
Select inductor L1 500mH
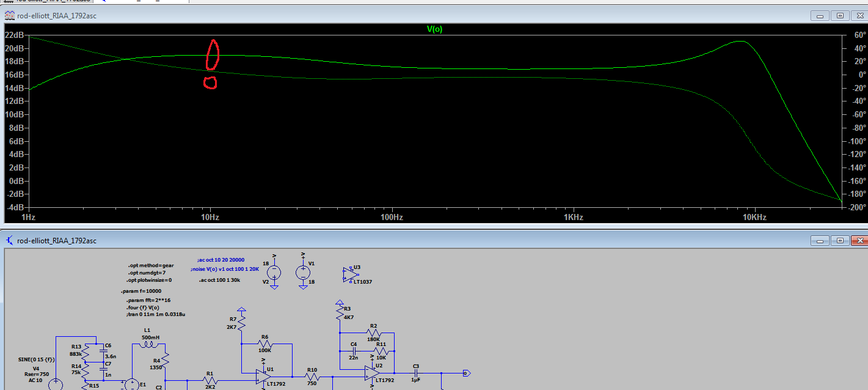[148, 345]
